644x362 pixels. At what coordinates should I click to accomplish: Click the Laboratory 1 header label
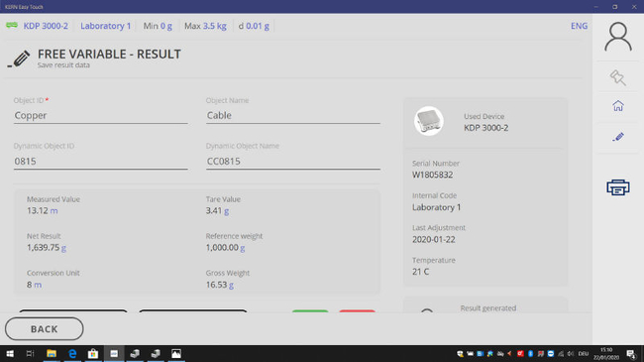[x=106, y=26]
